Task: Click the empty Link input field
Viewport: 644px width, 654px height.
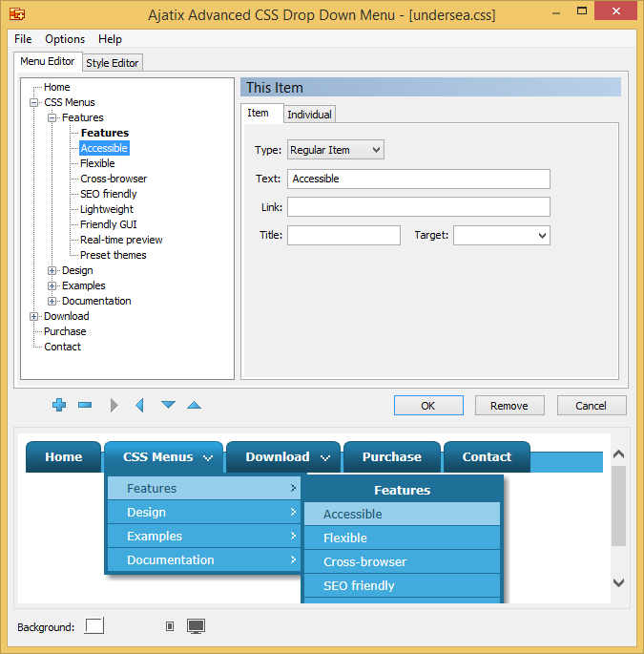Action: [419, 207]
